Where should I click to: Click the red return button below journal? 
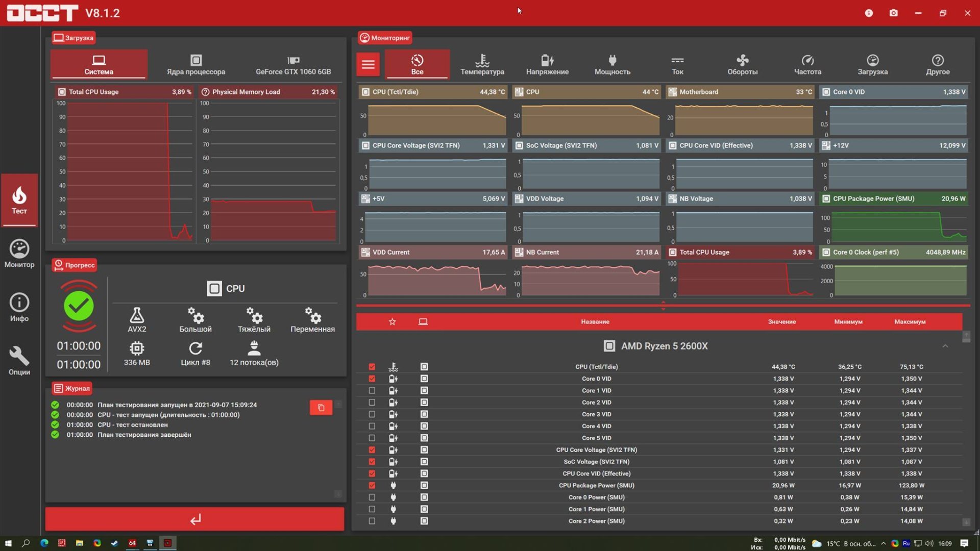tap(194, 519)
